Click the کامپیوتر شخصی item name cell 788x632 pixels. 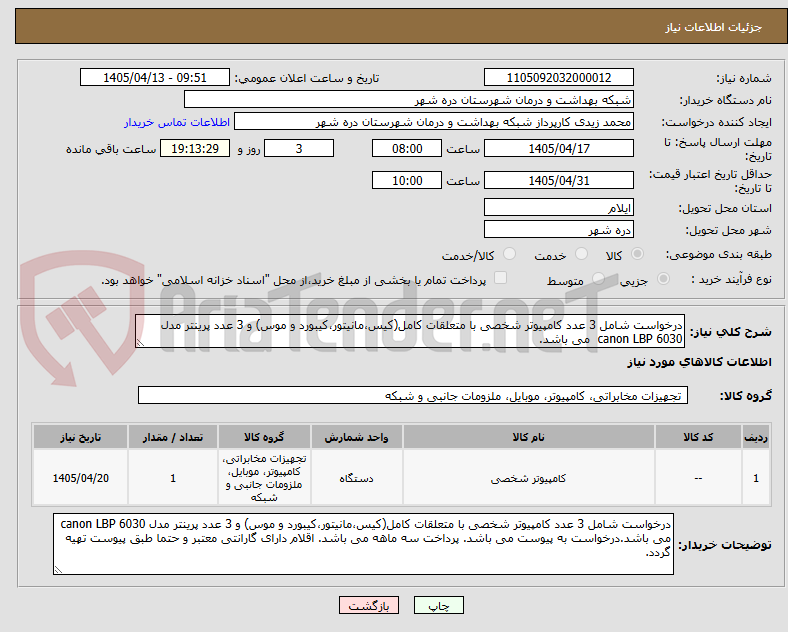coord(528,478)
